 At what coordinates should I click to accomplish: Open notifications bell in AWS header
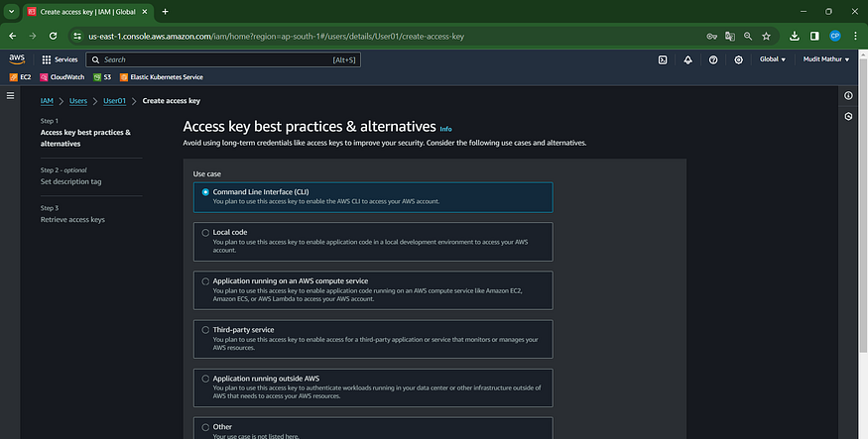(x=687, y=59)
